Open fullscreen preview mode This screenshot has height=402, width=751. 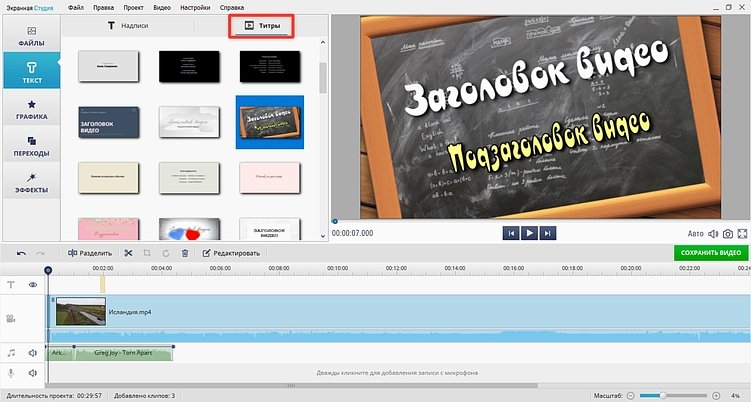coord(742,233)
